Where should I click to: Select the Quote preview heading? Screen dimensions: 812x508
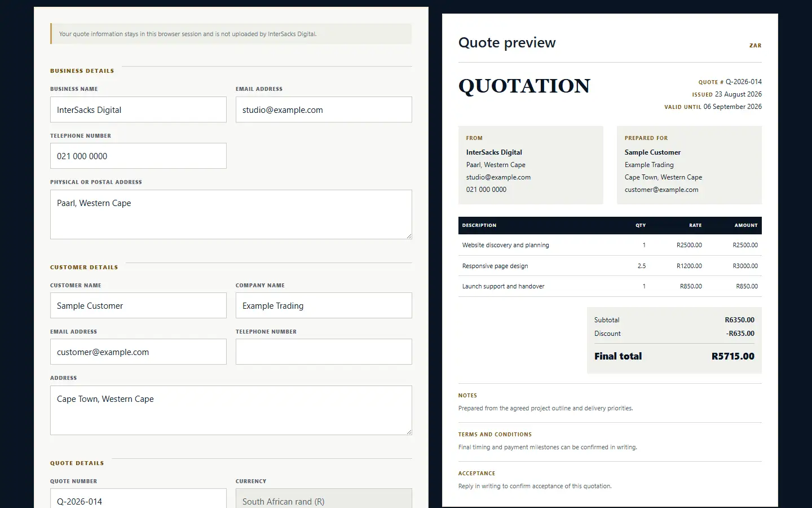(507, 43)
